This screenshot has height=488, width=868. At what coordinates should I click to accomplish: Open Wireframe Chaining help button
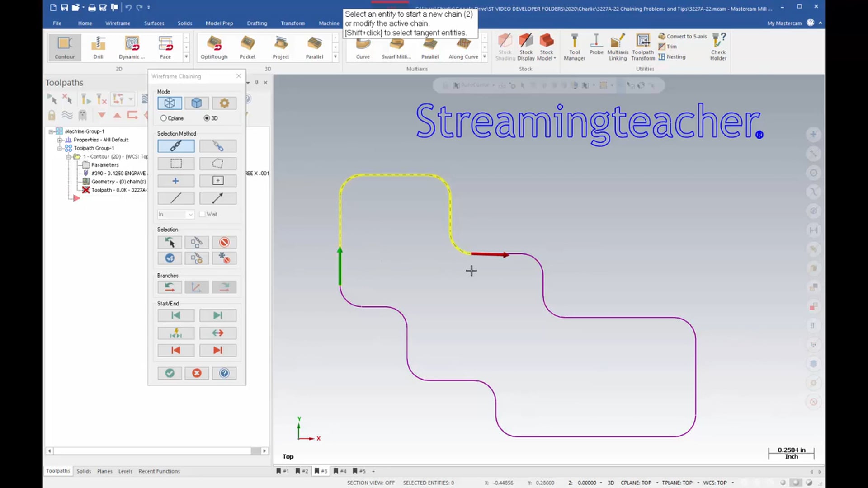(x=224, y=373)
